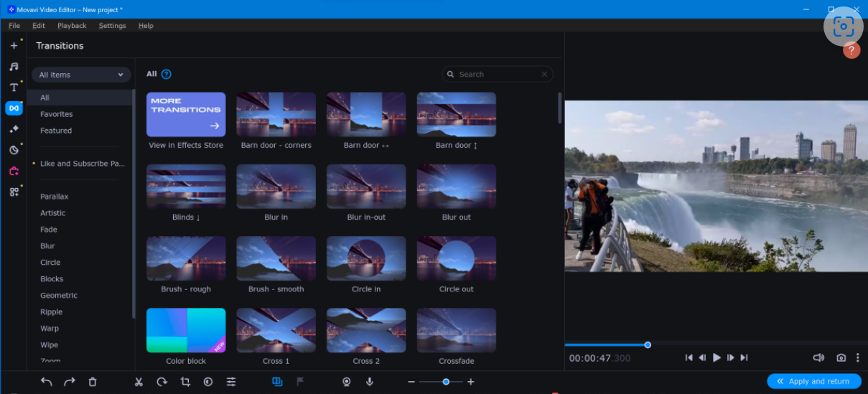The image size is (868, 394).
Task: Skip to previous clip button
Action: [x=689, y=357]
